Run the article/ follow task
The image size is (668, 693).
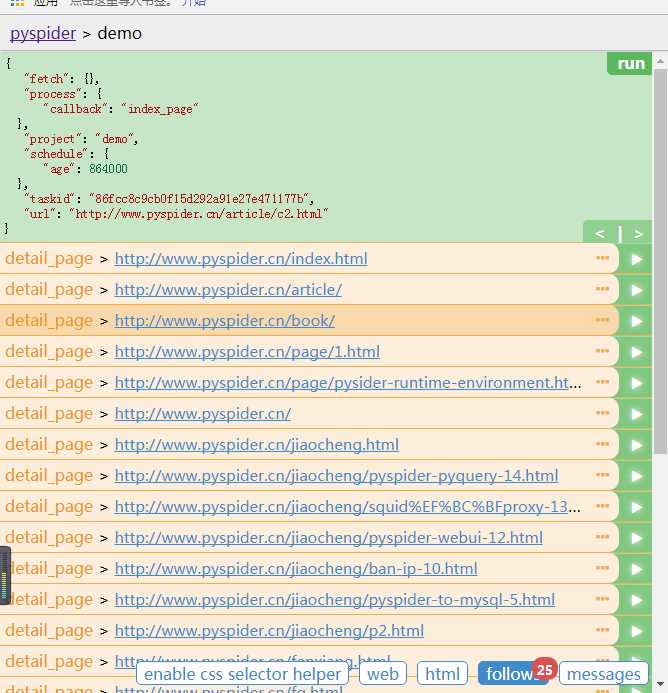636,290
